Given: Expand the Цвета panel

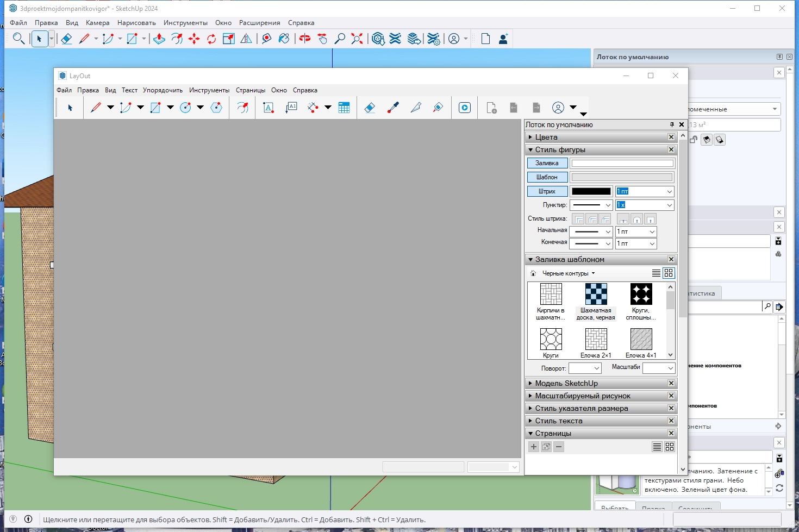Looking at the screenshot, I should tap(546, 137).
